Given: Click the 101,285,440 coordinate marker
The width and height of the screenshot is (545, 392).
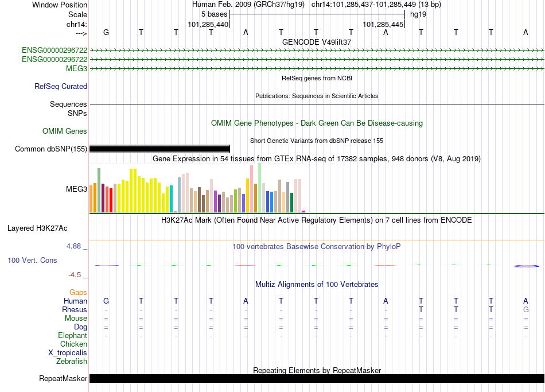Looking at the screenshot, I should (208, 24).
